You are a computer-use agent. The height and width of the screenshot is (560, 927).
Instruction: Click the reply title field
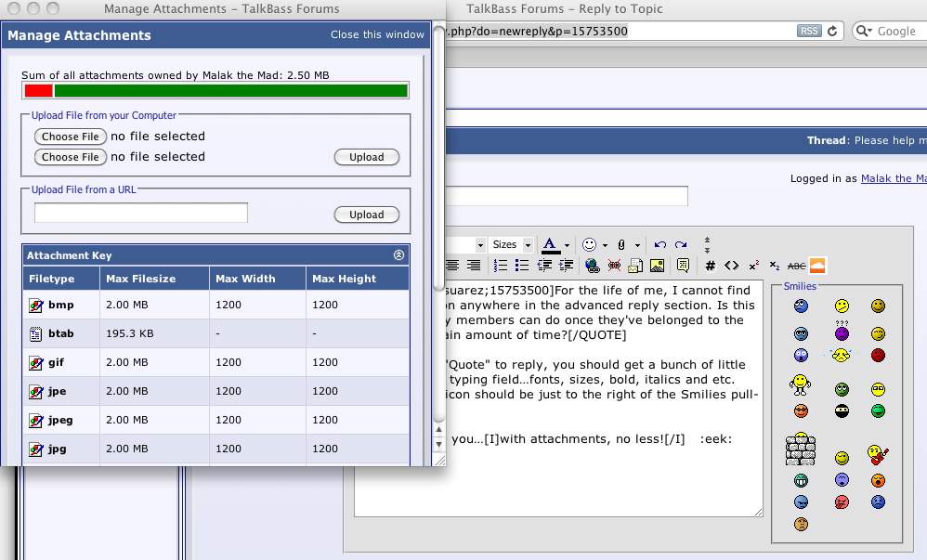pyautogui.click(x=567, y=196)
